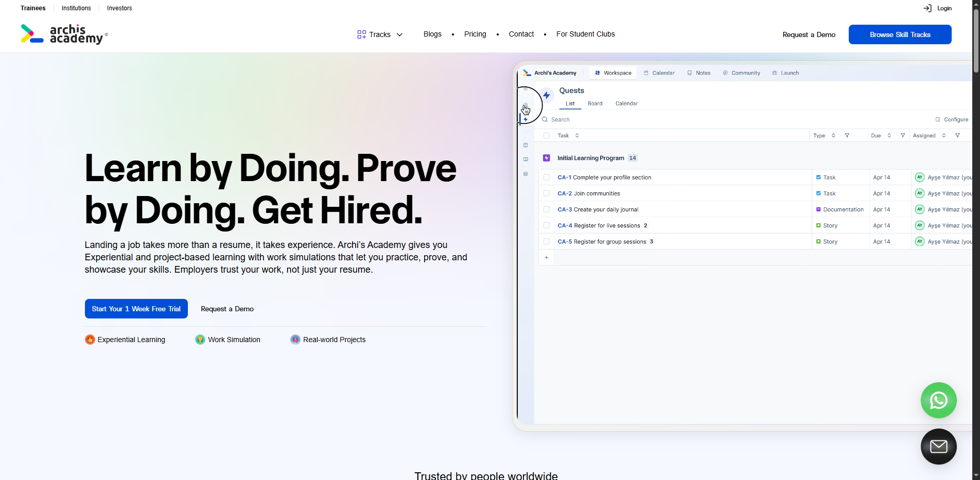The width and height of the screenshot is (980, 480).
Task: Open the Contact page
Action: pos(521,34)
